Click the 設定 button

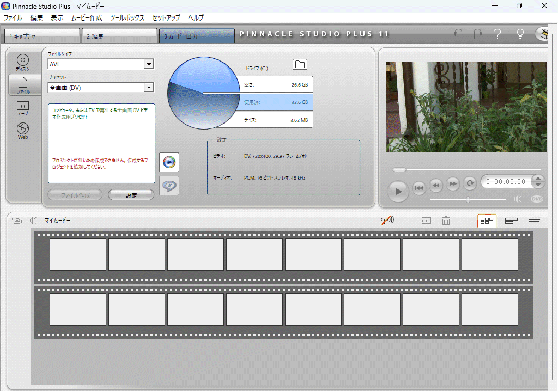point(131,195)
